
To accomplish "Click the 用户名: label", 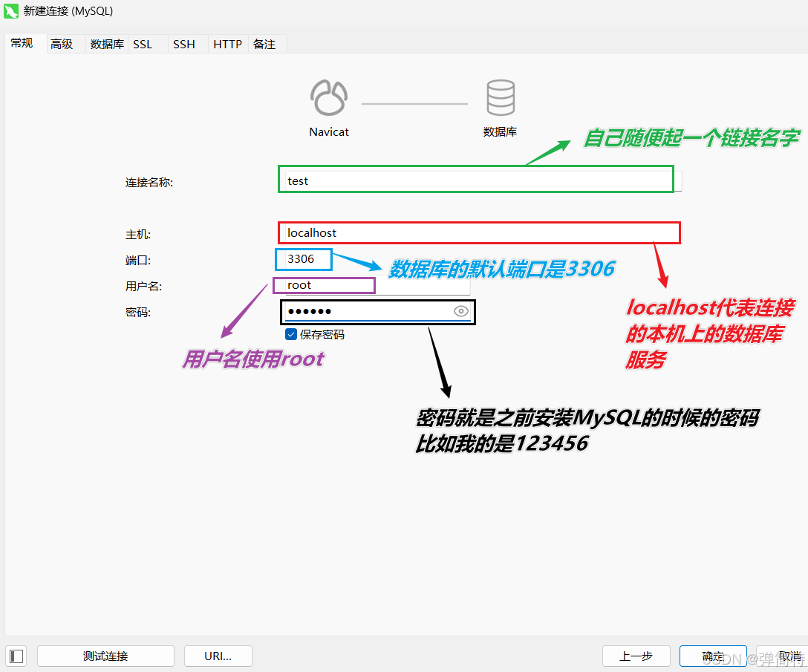I will point(144,286).
